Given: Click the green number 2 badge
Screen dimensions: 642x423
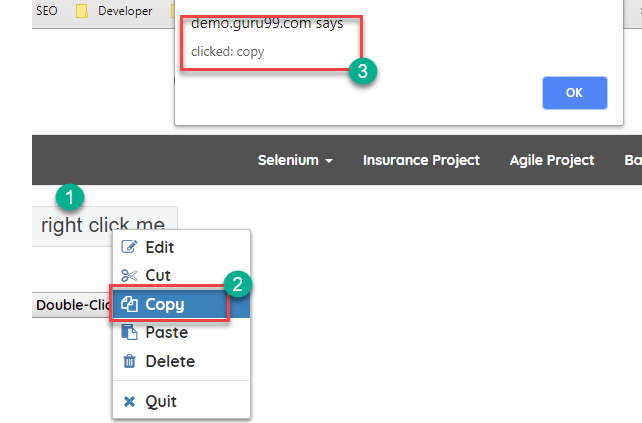Looking at the screenshot, I should 237,284.
